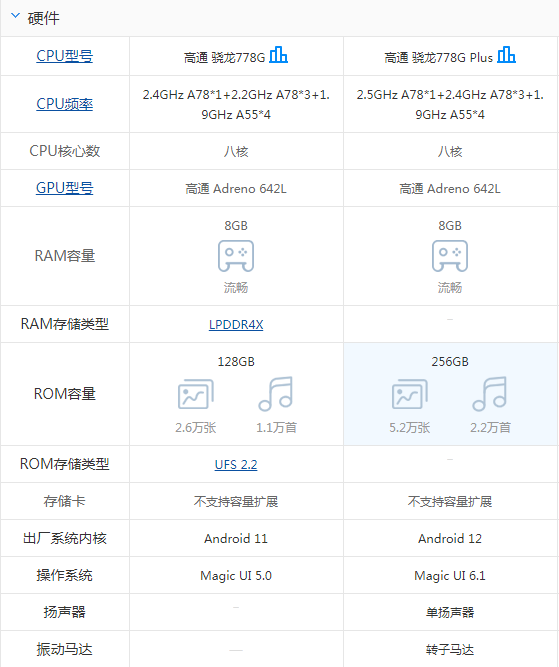Collapse the 硬件 section chevron

15,16
